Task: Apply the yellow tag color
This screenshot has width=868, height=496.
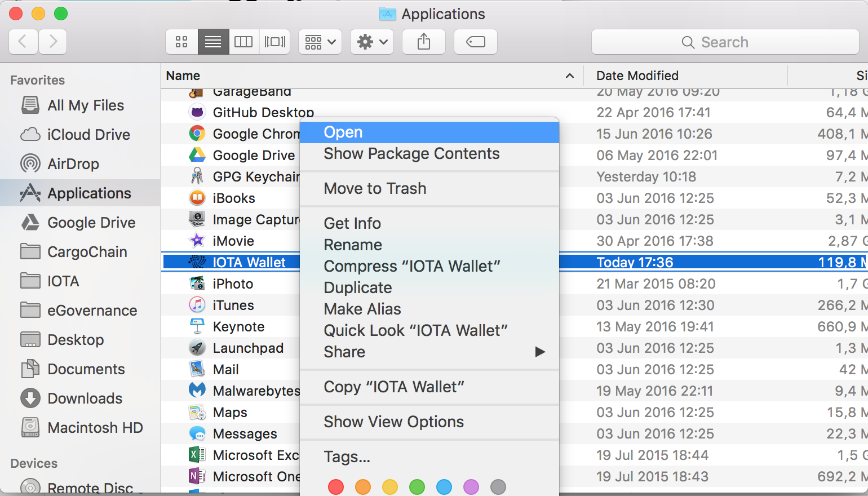Action: click(x=390, y=487)
